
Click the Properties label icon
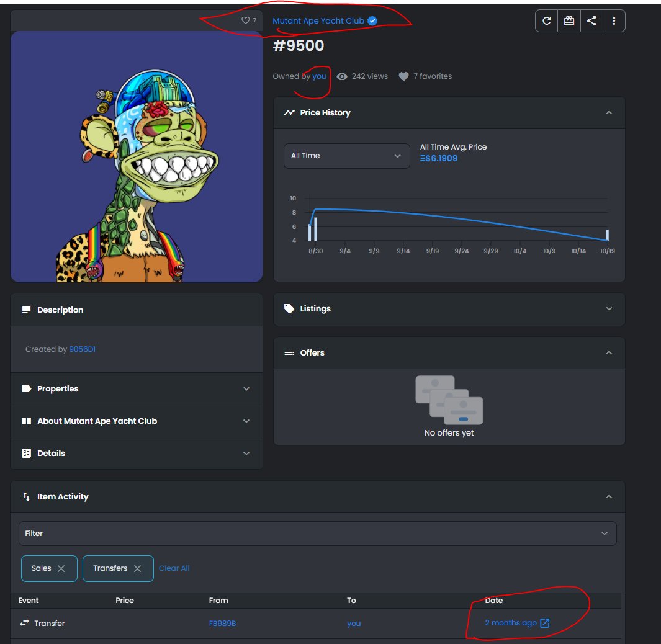(26, 388)
